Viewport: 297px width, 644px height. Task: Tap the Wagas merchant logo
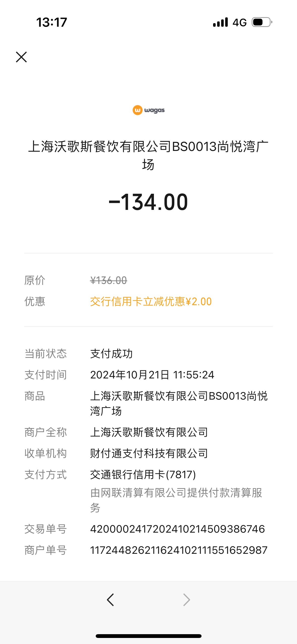pyautogui.click(x=149, y=110)
